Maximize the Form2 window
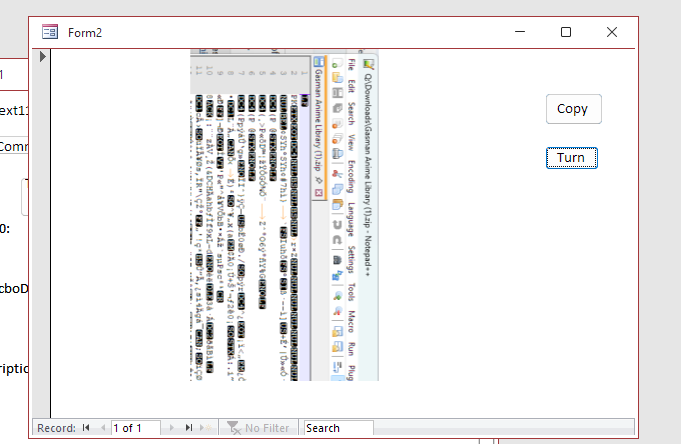This screenshot has width=681, height=444. (565, 32)
